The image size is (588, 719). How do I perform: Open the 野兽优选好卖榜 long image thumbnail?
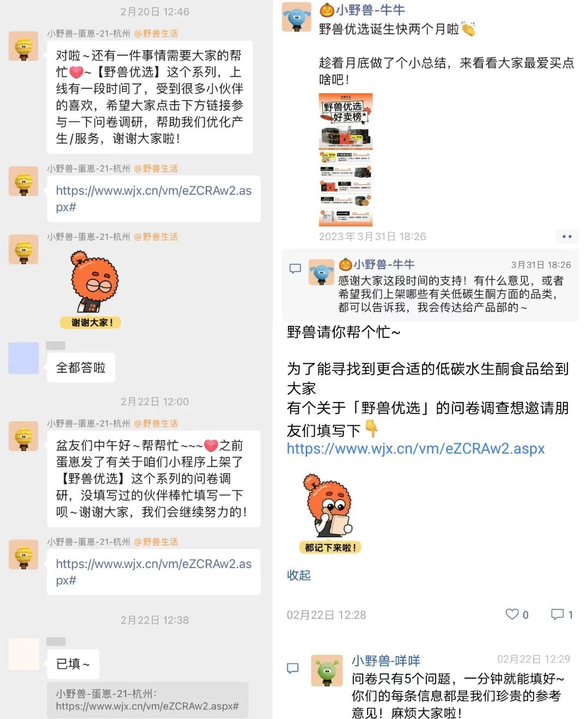(x=346, y=160)
